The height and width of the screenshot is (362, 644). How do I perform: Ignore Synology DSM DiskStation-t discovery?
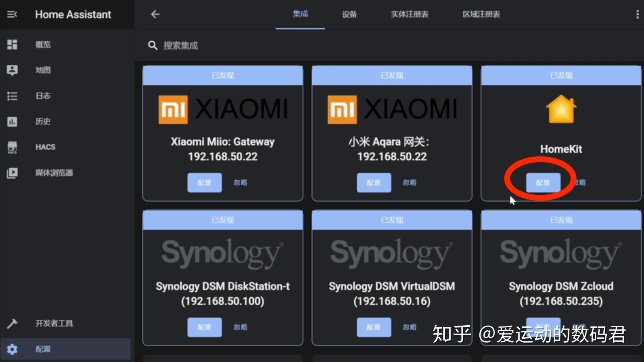(240, 327)
